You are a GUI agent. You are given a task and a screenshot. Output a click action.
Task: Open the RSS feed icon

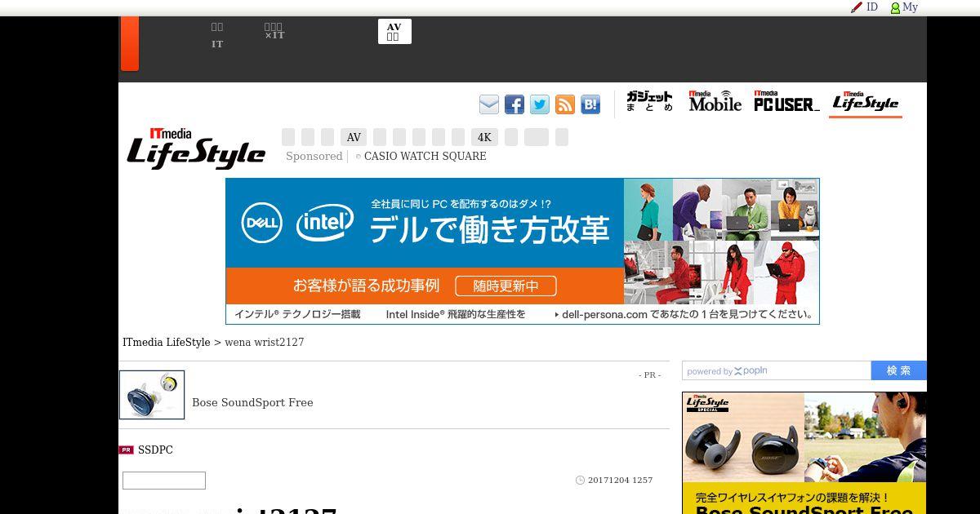564,104
